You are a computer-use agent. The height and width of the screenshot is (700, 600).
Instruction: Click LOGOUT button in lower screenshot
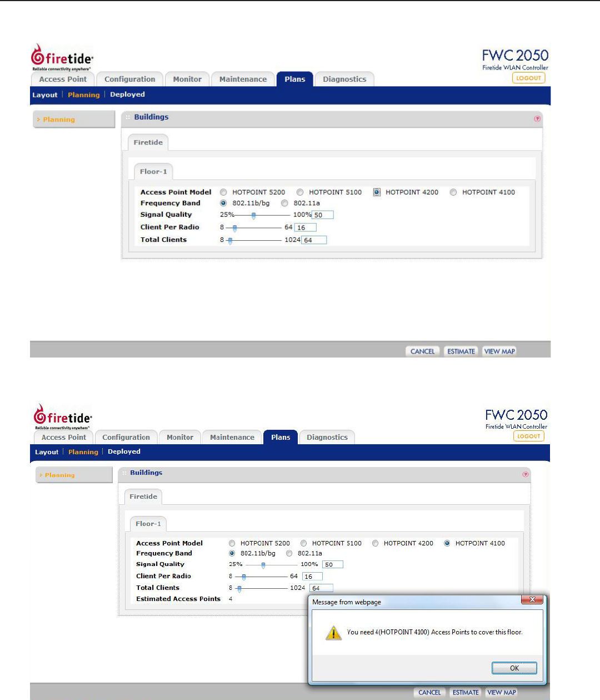[529, 436]
